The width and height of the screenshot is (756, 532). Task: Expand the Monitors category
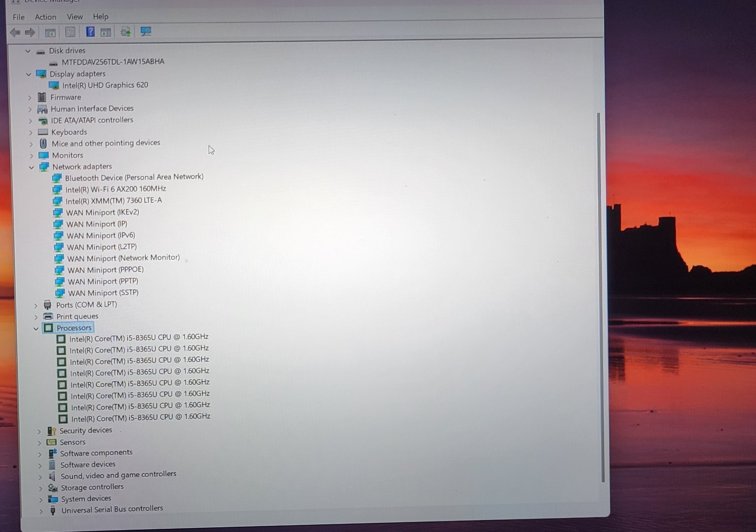point(32,156)
